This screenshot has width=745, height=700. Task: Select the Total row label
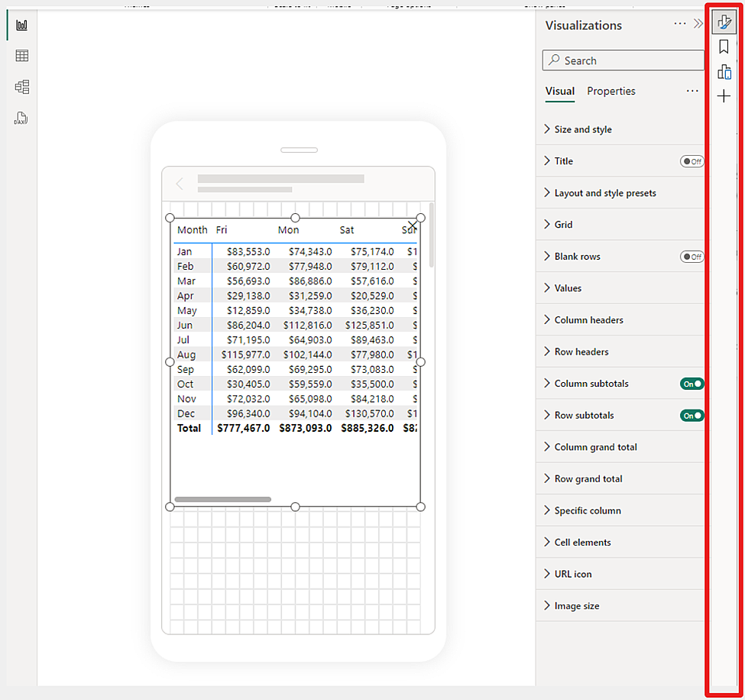click(189, 429)
